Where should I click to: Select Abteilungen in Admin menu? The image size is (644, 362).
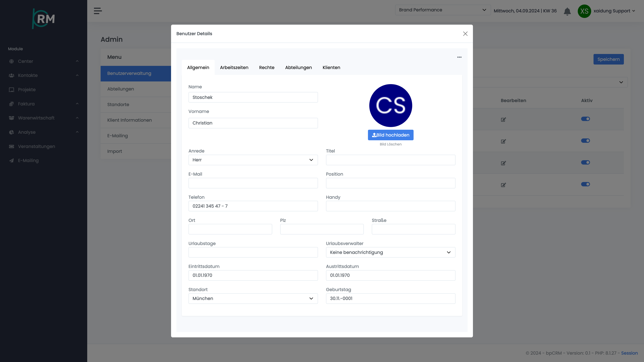pyautogui.click(x=136, y=89)
